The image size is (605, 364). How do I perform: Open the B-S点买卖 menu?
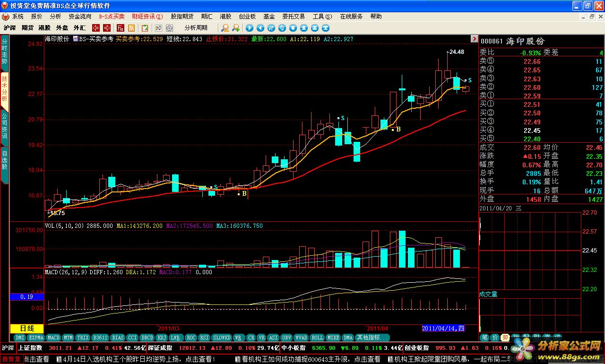pos(112,17)
